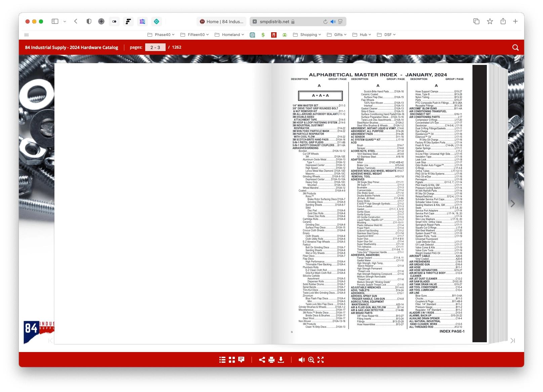The height and width of the screenshot is (392, 543).
Task: Open the catalog table of contents
Action: 222,360
